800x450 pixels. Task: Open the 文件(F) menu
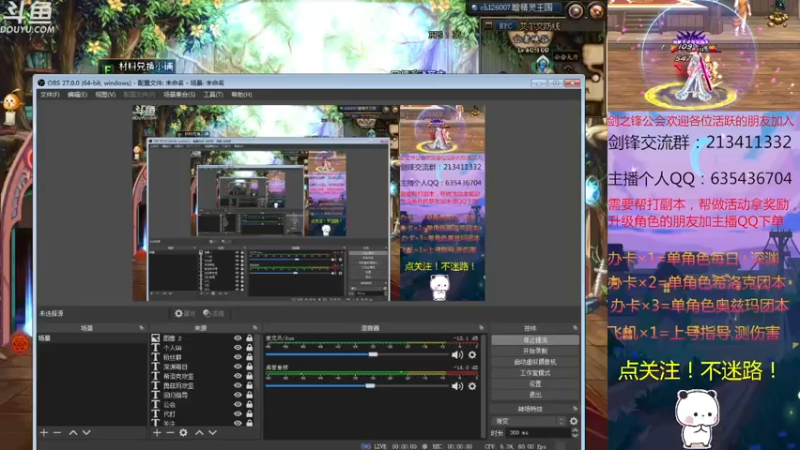coord(50,94)
